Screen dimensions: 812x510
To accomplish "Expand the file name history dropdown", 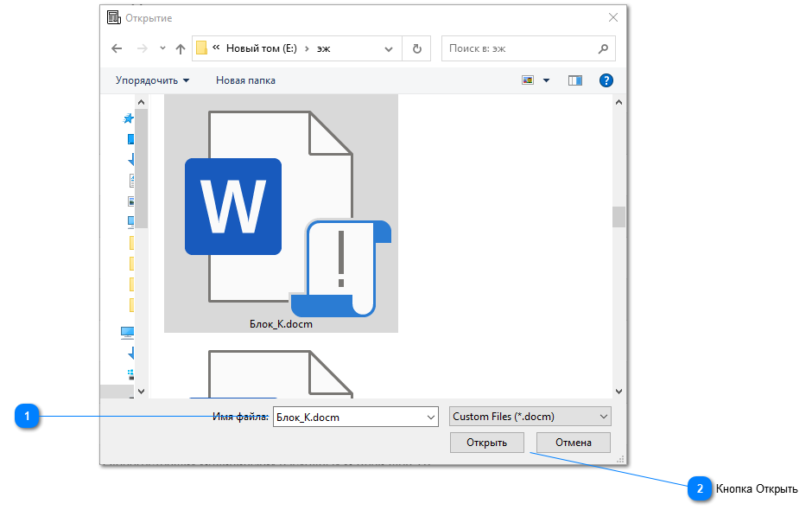I will coord(431,418).
